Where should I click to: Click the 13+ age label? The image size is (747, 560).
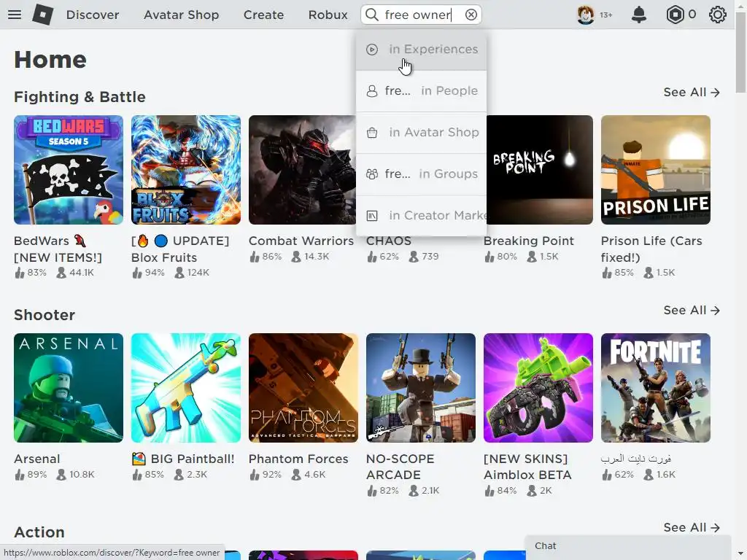pyautogui.click(x=606, y=15)
